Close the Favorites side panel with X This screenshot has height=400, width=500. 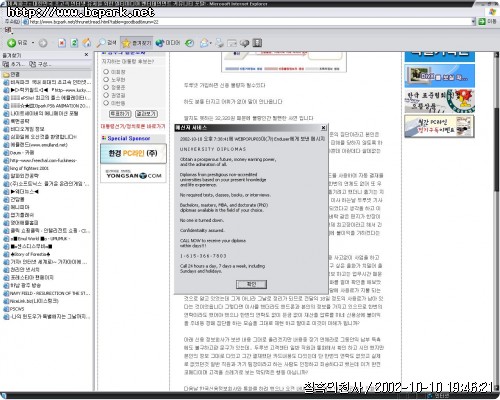click(86, 54)
